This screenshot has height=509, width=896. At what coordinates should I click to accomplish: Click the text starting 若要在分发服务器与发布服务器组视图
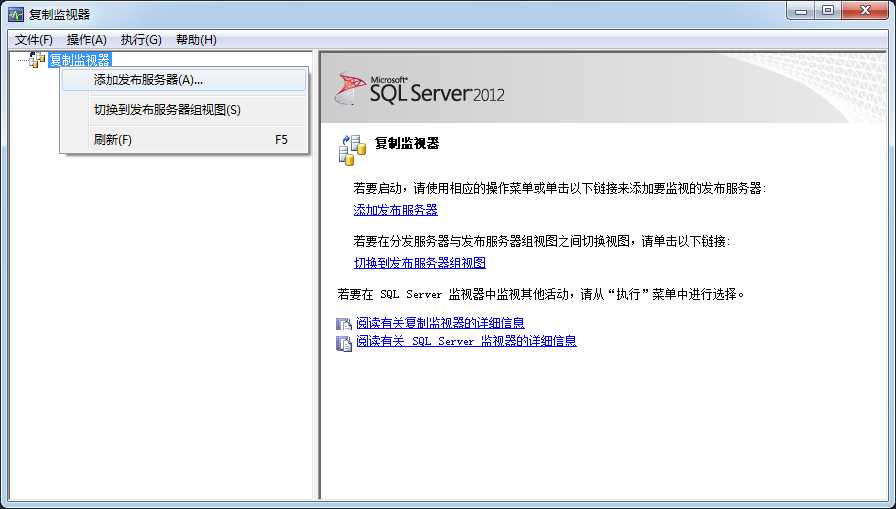click(542, 241)
